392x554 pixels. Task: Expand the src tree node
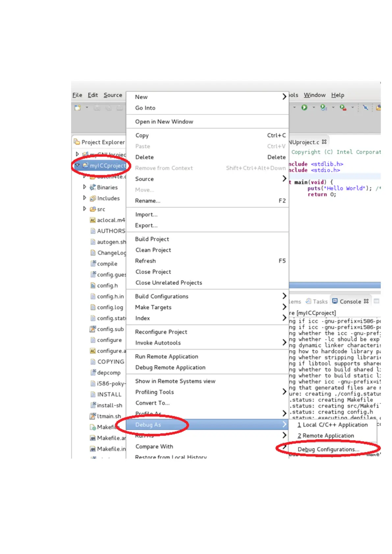(85, 209)
